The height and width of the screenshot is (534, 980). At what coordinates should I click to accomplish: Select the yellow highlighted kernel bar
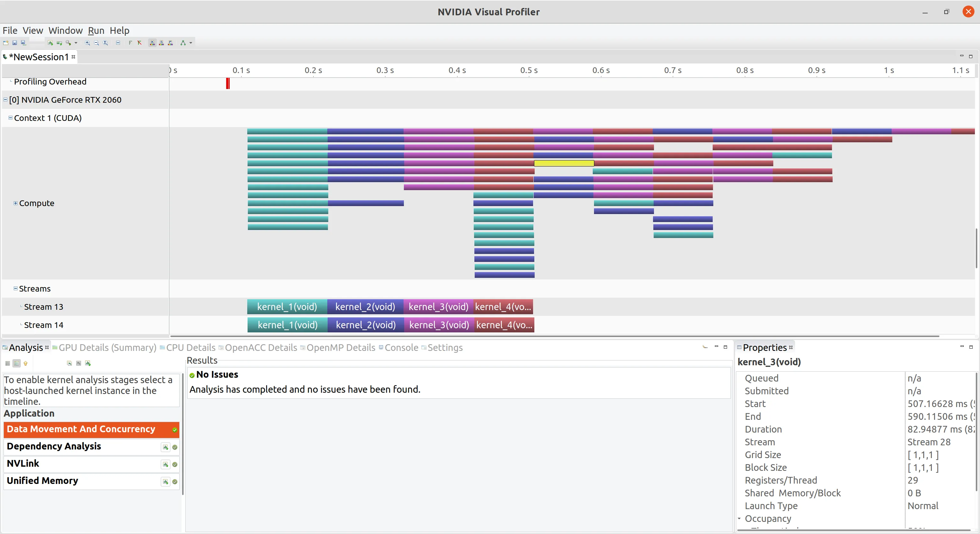coord(564,163)
